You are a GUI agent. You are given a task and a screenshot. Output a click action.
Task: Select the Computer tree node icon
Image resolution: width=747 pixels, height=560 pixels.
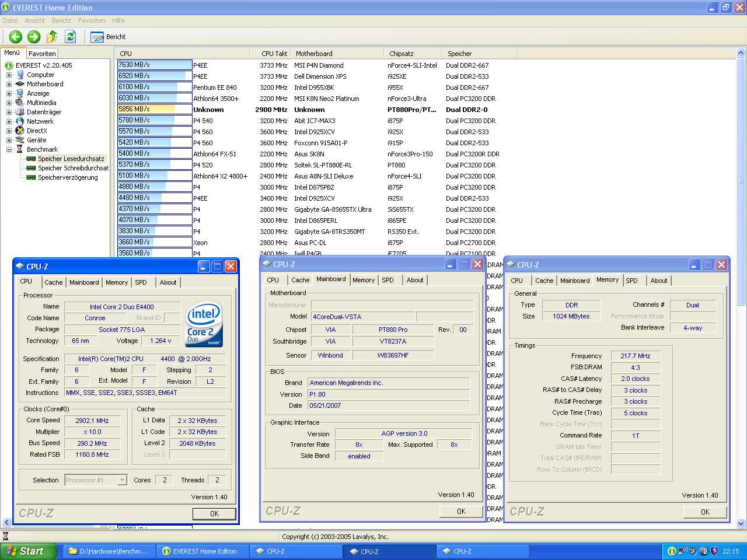tap(20, 75)
